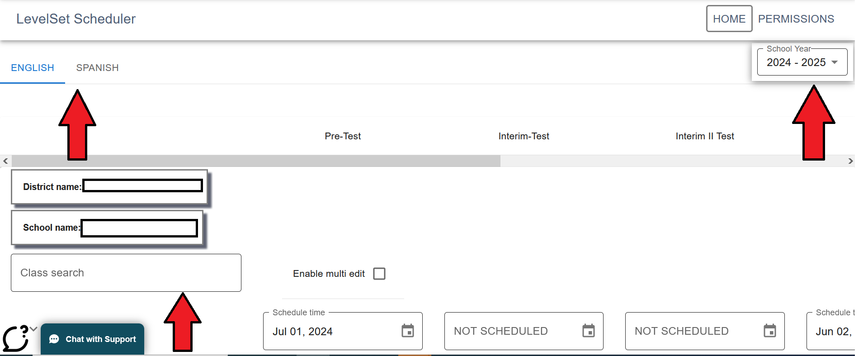Click the chat bubble icon in support button
868x356 pixels.
[54, 339]
